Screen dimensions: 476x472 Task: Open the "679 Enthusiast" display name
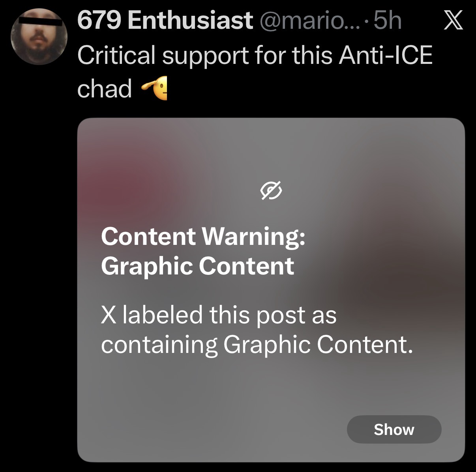[165, 21]
